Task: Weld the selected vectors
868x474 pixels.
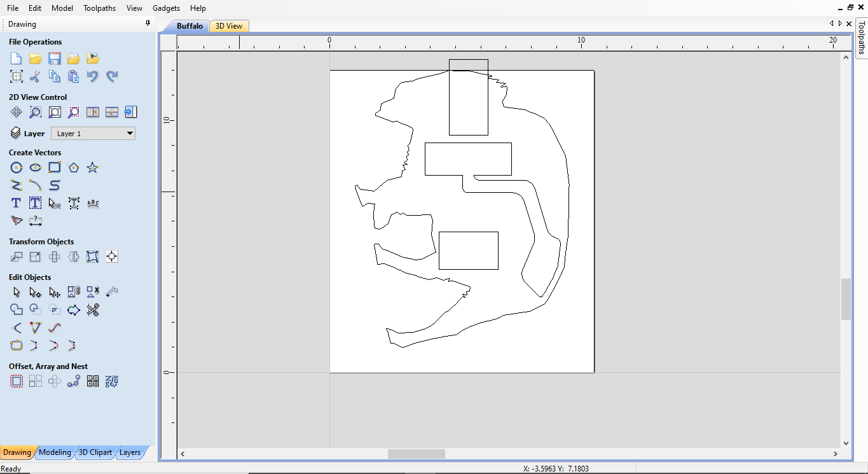Action: coord(17,310)
